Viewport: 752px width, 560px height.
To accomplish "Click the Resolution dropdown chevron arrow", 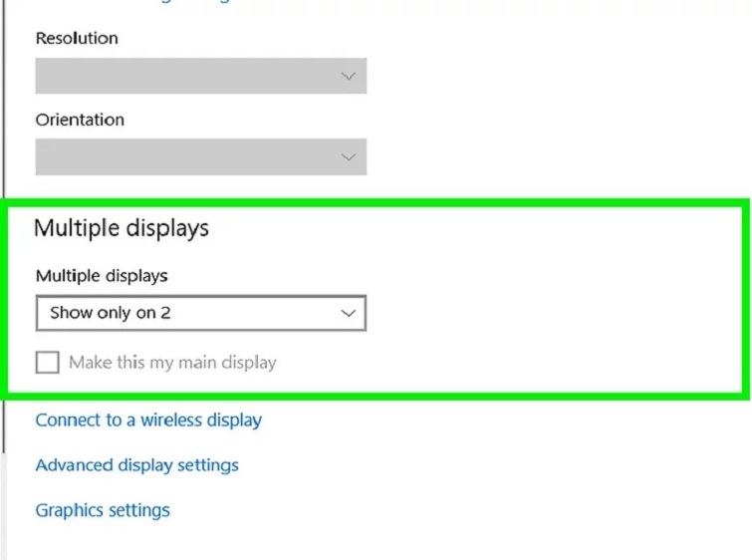I will point(348,76).
